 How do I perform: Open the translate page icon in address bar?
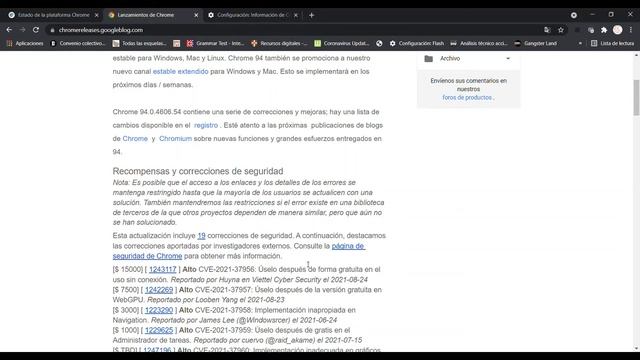click(x=547, y=30)
